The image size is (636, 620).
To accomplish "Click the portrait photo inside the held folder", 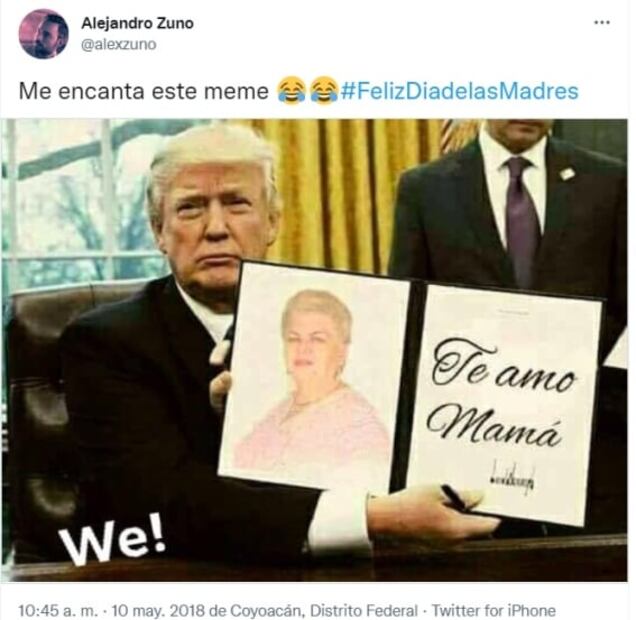I will (x=312, y=377).
